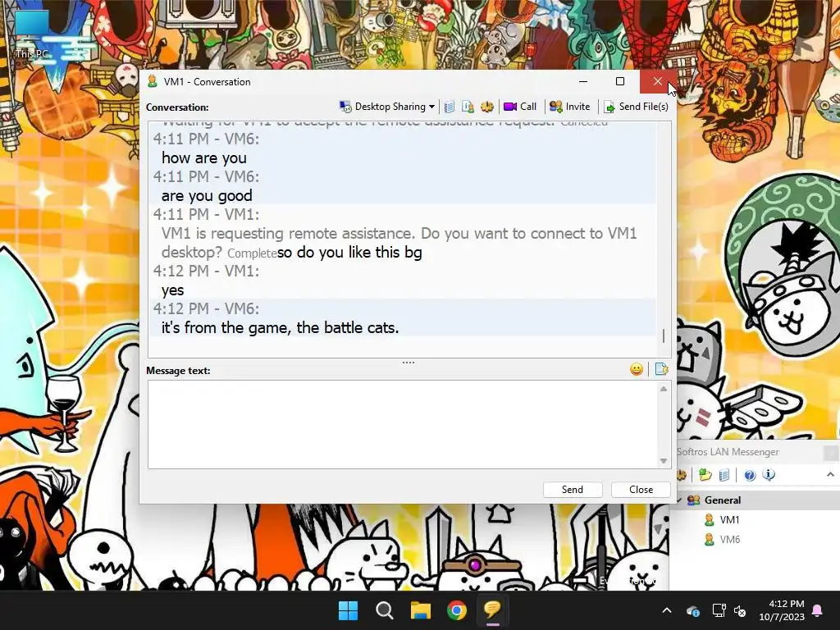Open network status tray icon
The width and height of the screenshot is (840, 630).
[x=719, y=610]
